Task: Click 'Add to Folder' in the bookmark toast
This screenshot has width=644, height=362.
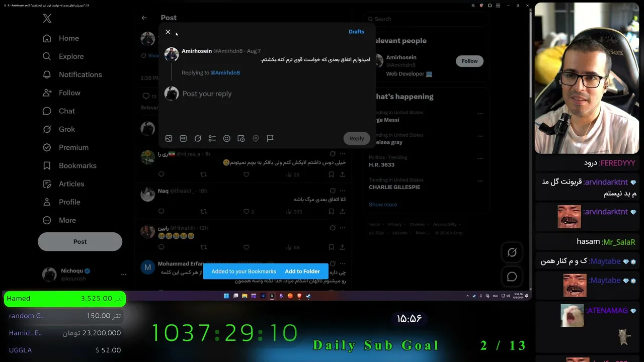Action: coord(302,271)
